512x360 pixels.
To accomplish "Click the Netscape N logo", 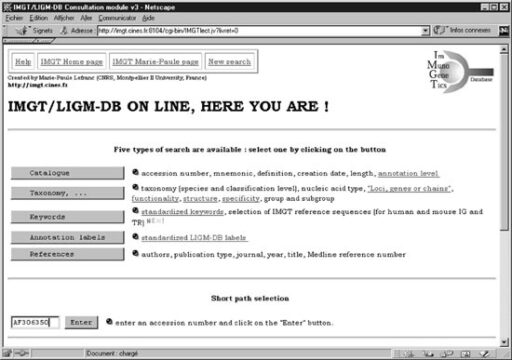I will coord(504,30).
